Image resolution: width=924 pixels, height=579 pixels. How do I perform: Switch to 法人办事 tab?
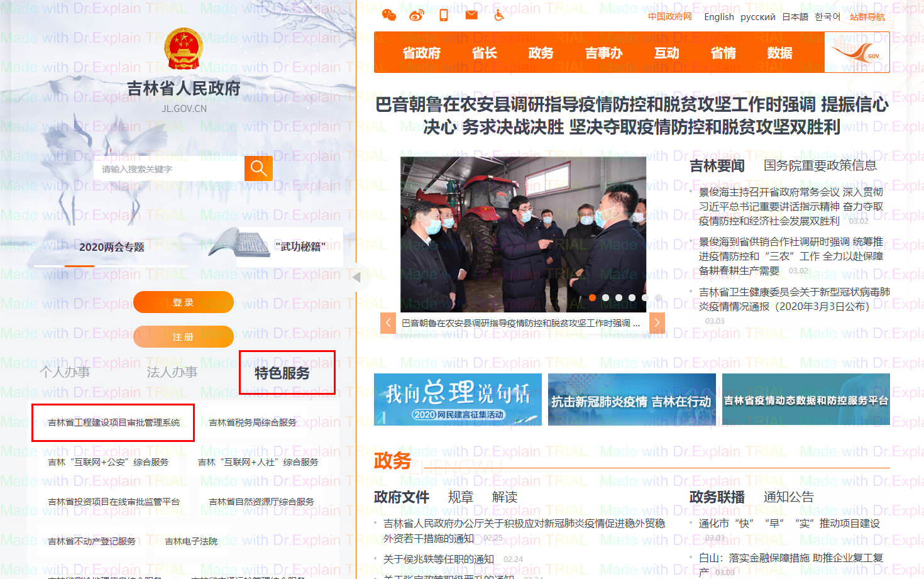[x=172, y=372]
